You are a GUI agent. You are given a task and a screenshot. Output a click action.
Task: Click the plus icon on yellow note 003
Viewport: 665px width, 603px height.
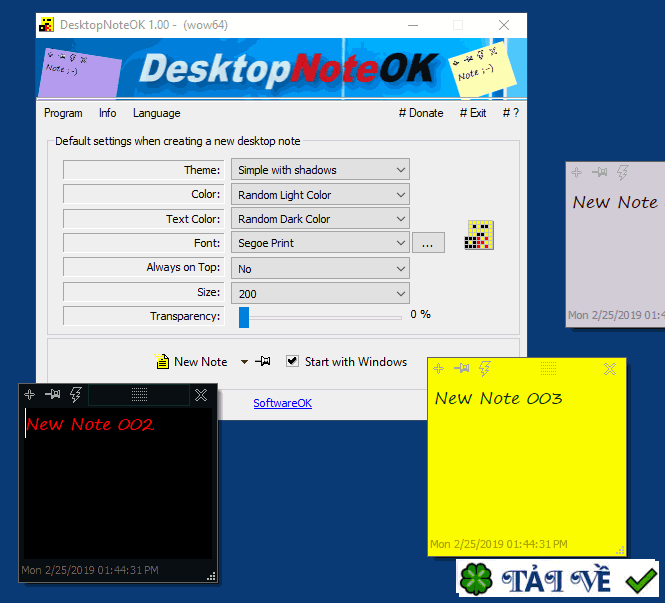tap(439, 368)
